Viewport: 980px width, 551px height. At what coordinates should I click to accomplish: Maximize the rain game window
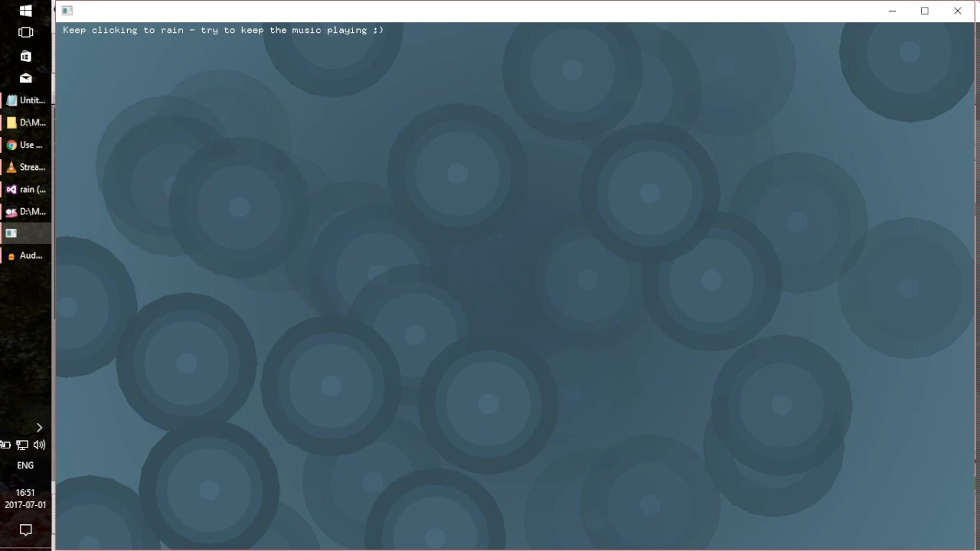[x=925, y=11]
